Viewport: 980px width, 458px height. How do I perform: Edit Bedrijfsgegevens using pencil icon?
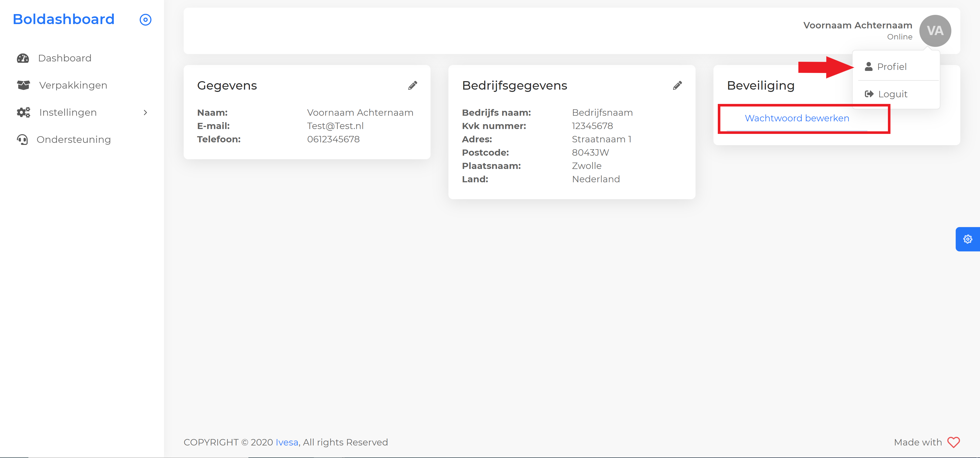677,85
